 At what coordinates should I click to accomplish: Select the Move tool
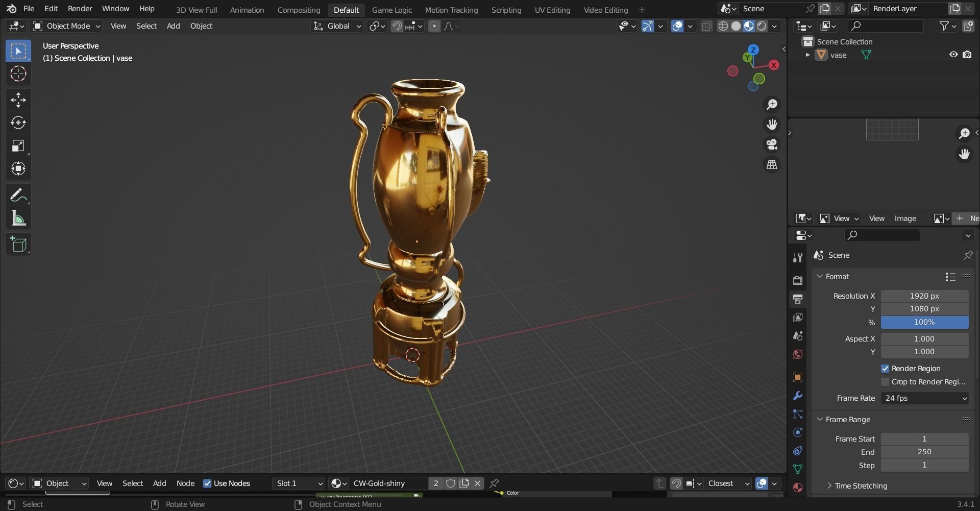(x=18, y=100)
